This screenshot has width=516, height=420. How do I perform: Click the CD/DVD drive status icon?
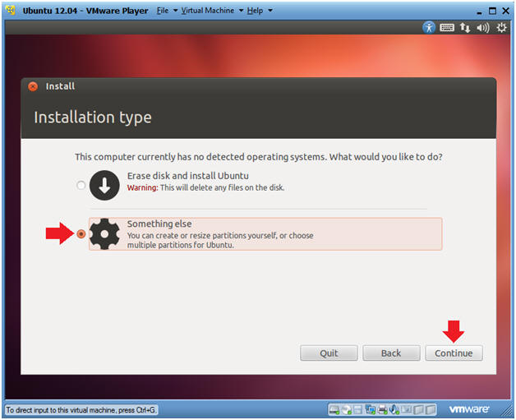(x=347, y=410)
